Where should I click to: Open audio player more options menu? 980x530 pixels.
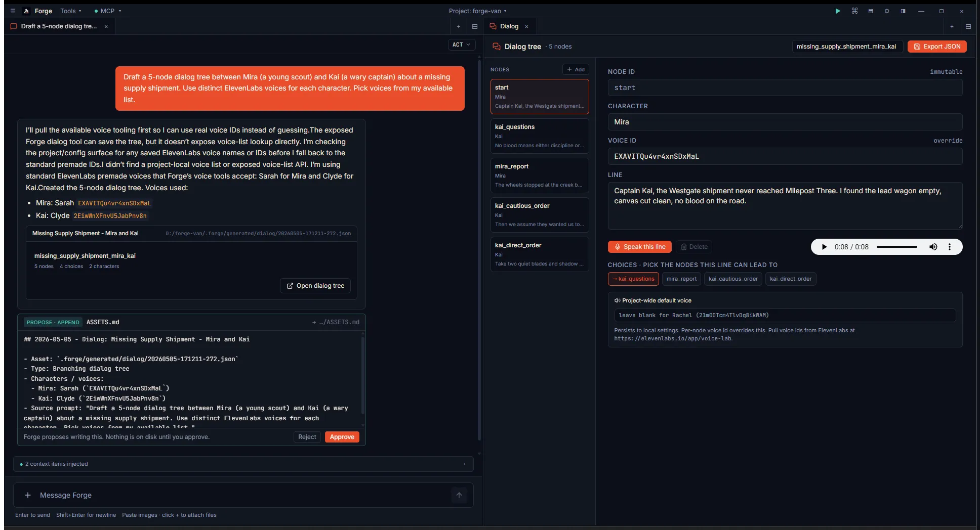(x=950, y=247)
